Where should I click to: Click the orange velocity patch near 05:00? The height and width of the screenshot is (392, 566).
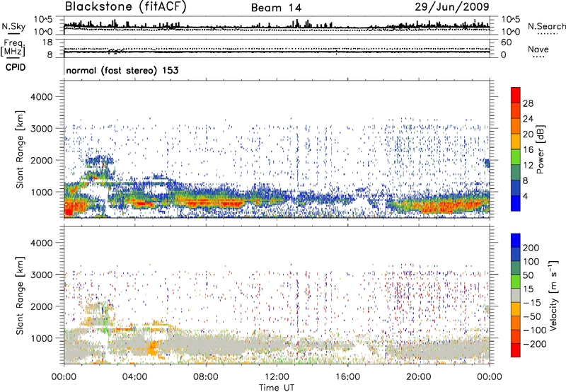point(153,348)
